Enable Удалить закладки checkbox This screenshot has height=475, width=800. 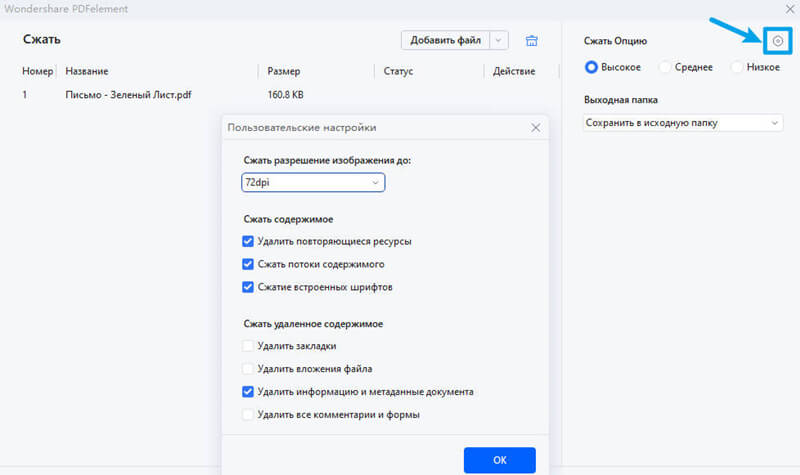pyautogui.click(x=248, y=345)
